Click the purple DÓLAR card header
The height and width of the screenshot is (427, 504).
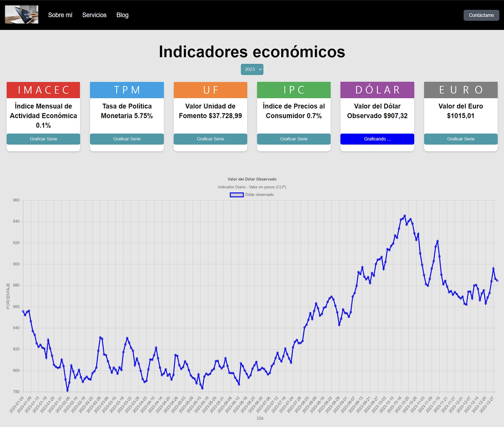[x=377, y=90]
